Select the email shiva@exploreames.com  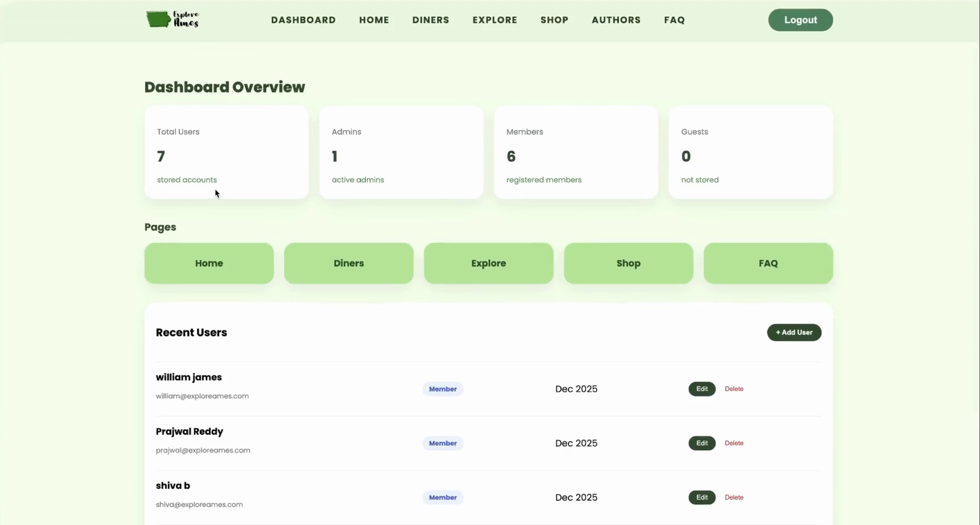(x=199, y=505)
